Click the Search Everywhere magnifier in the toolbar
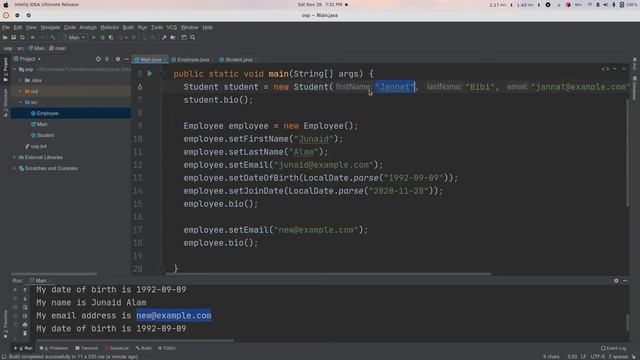 tap(193, 38)
